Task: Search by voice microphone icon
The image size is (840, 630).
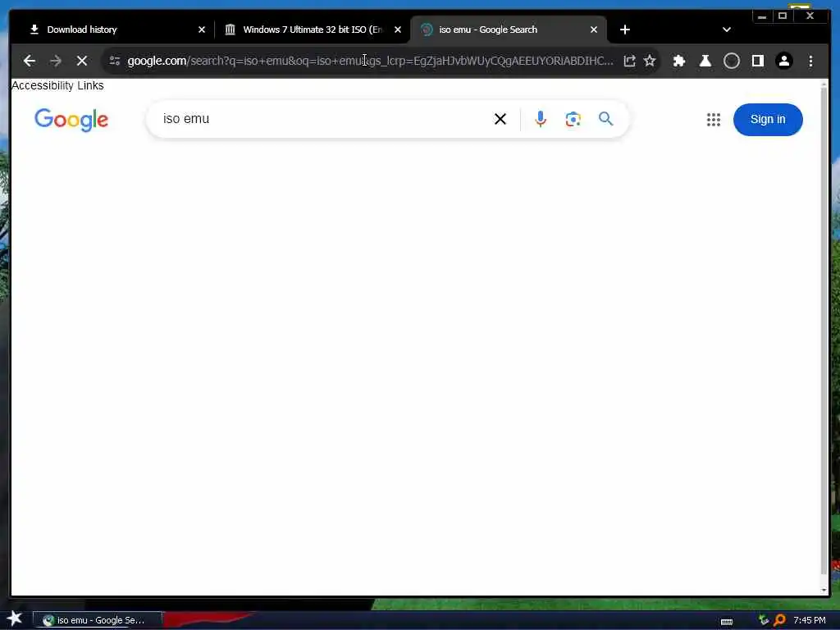Action: 541,119
